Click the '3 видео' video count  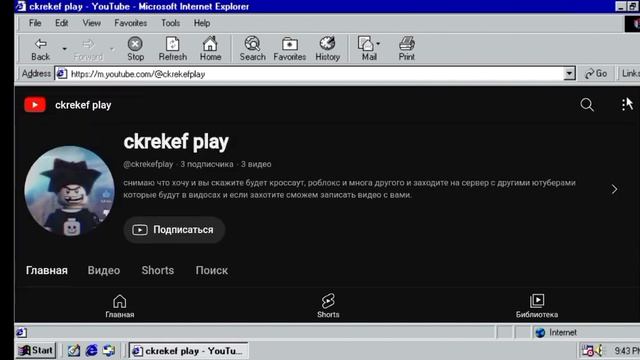tap(256, 164)
